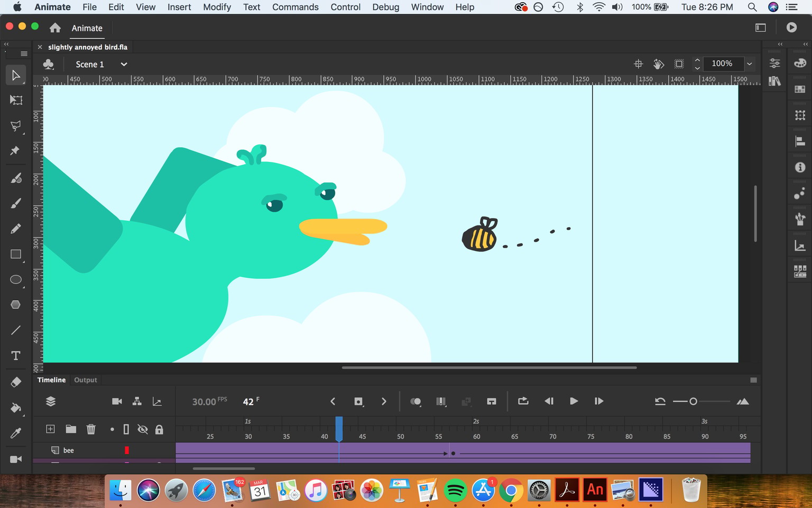
Task: Open the Modify menu
Action: point(217,7)
